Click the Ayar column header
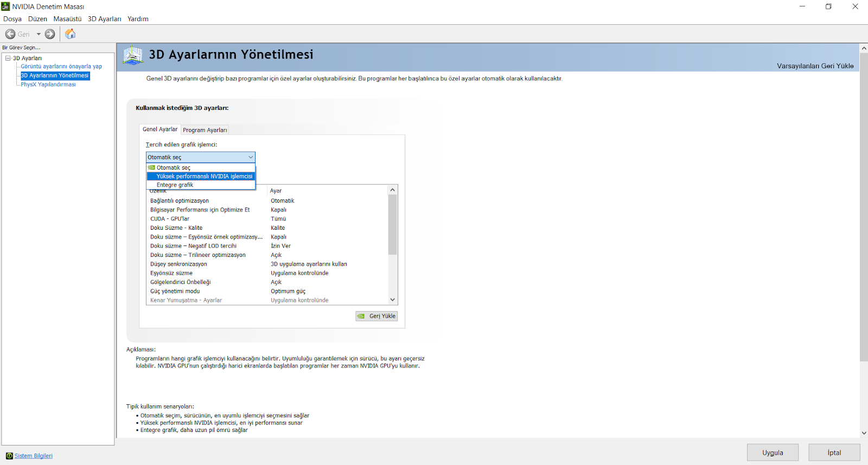 click(x=276, y=191)
